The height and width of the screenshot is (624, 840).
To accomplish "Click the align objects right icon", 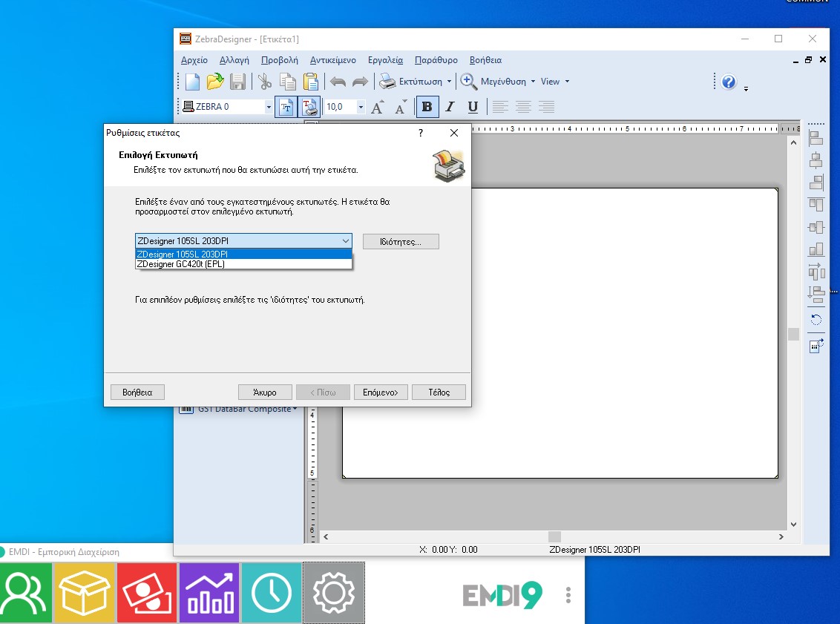I will 816,183.
